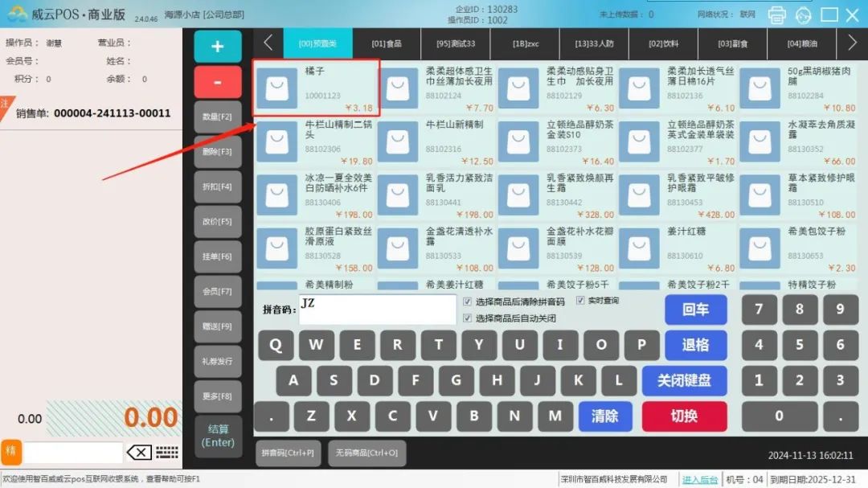Open the [13]33人防 category tab
This screenshot has width=868, height=488.
pos(594,43)
